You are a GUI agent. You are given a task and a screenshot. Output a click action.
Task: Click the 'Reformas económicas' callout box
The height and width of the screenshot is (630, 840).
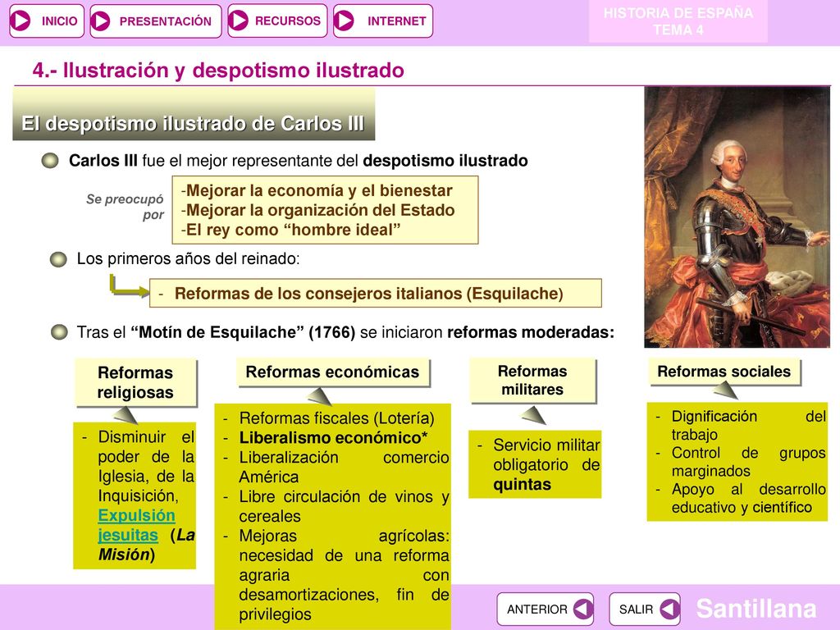(x=333, y=372)
